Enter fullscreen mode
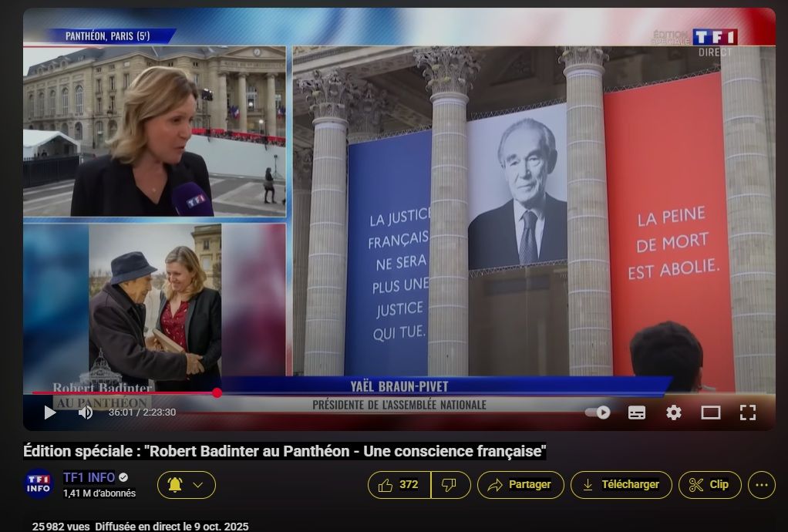 [x=747, y=412]
